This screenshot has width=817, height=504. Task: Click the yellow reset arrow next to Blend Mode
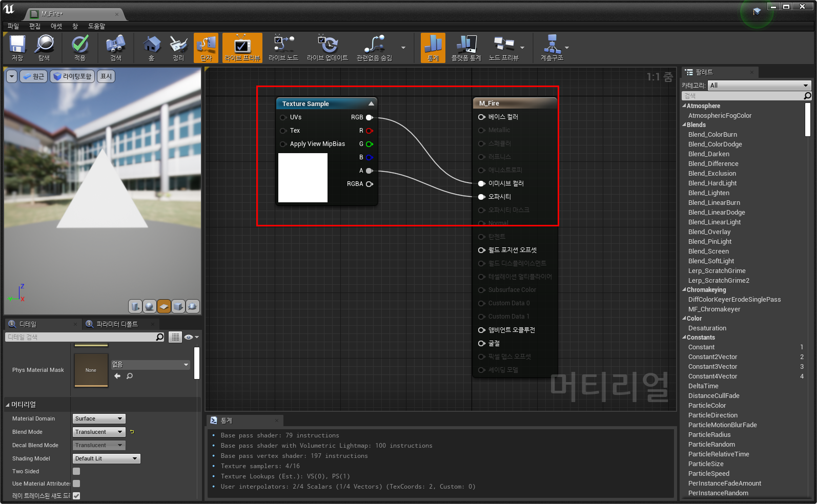[132, 432]
